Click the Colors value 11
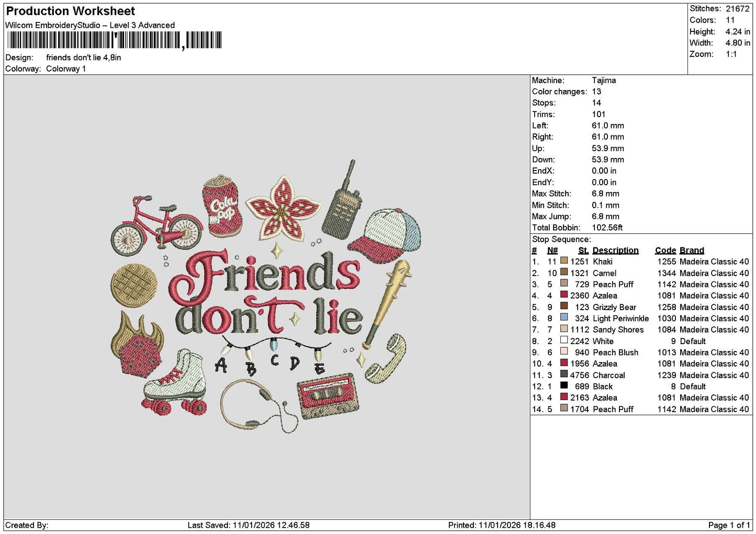Viewport: 756px width, 534px height. 730,20
